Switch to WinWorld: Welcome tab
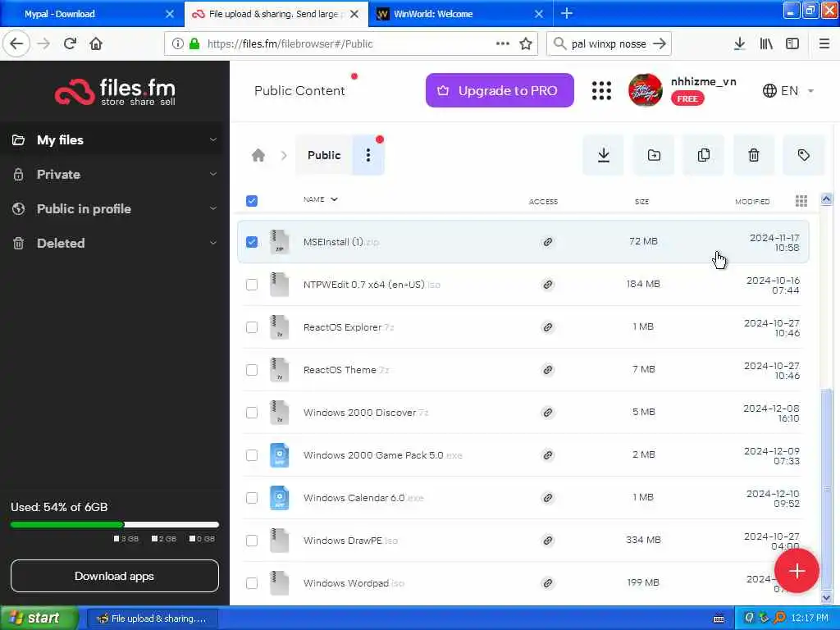Viewport: 840px width, 630px height. click(x=458, y=14)
